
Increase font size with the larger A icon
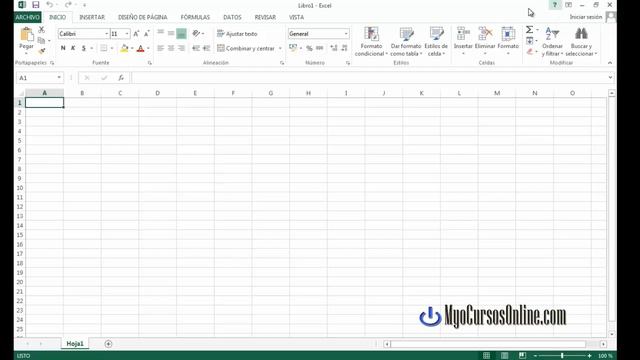click(x=136, y=34)
